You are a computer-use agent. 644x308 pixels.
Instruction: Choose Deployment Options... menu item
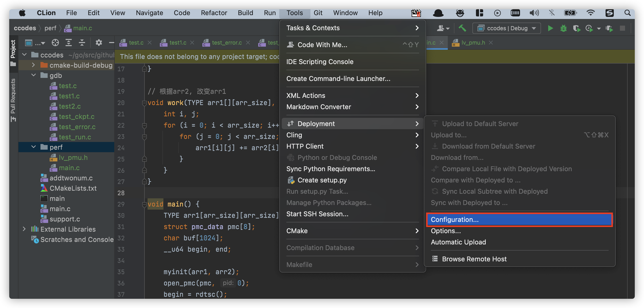pyautogui.click(x=520, y=231)
